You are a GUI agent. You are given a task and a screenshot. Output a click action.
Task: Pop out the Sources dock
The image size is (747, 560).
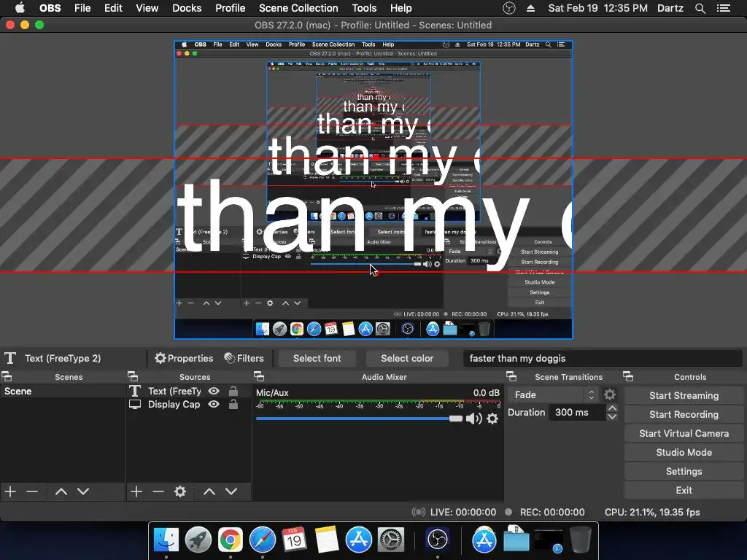click(133, 377)
